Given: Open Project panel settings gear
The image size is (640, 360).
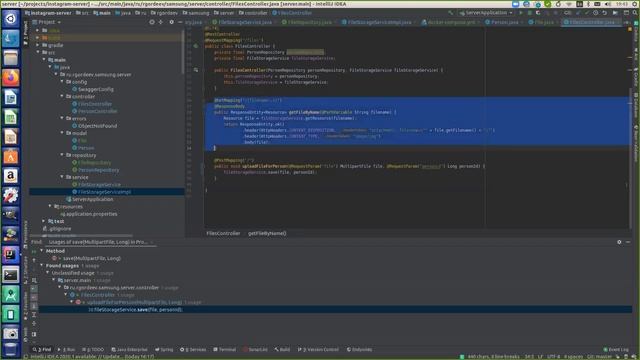Looking at the screenshot, I should 171,22.
